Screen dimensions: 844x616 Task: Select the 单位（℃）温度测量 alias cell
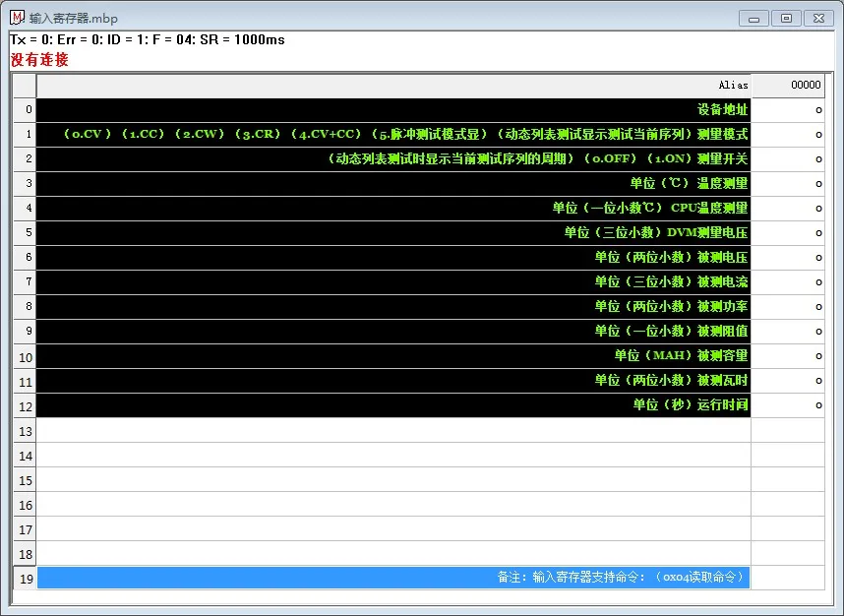tap(393, 184)
